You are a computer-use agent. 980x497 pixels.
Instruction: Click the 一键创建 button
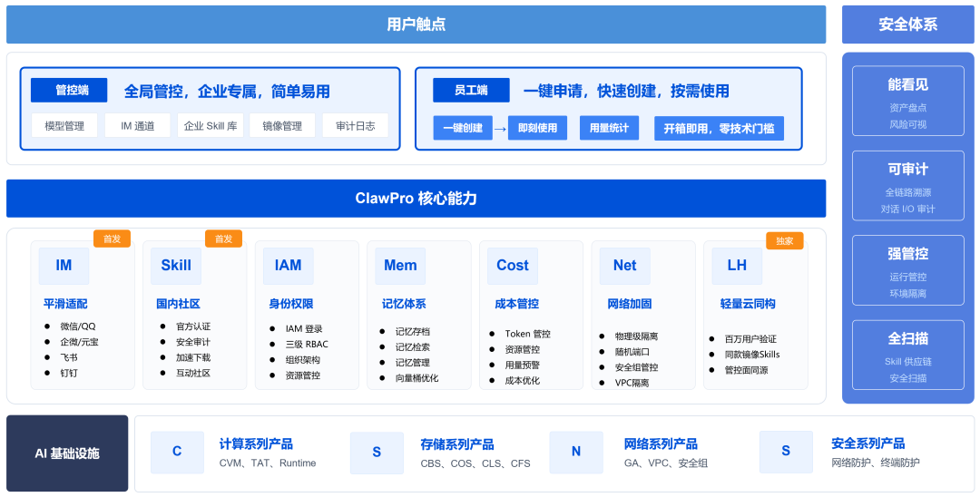(x=463, y=128)
